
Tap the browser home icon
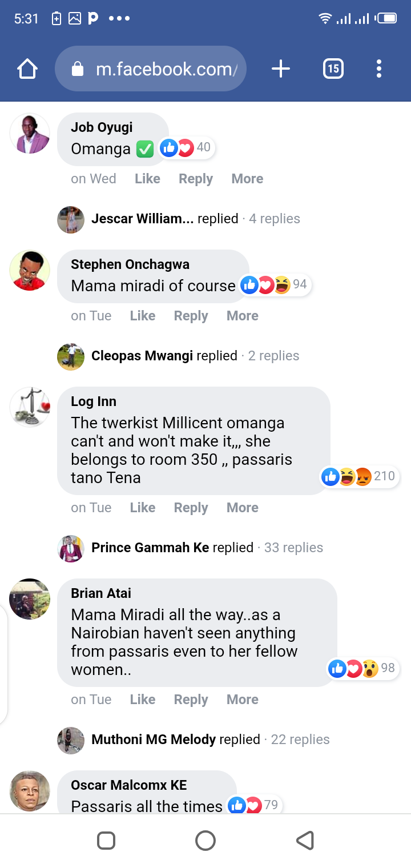tap(27, 69)
